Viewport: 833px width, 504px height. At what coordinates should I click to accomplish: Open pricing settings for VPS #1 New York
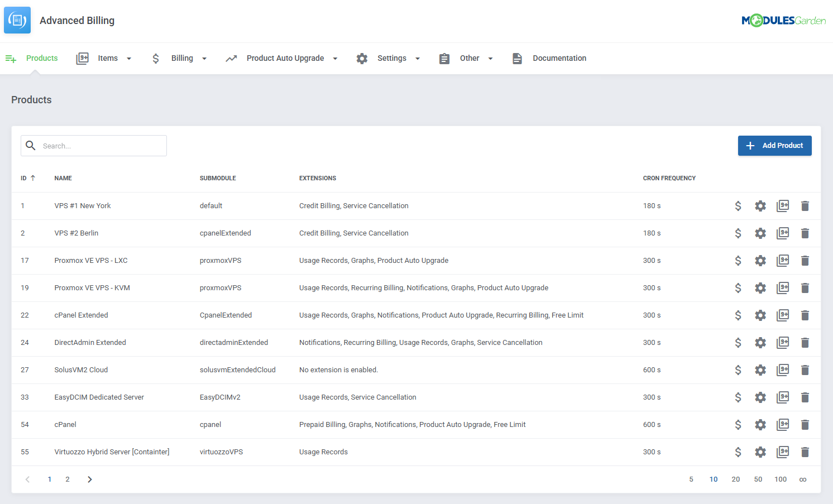738,205
